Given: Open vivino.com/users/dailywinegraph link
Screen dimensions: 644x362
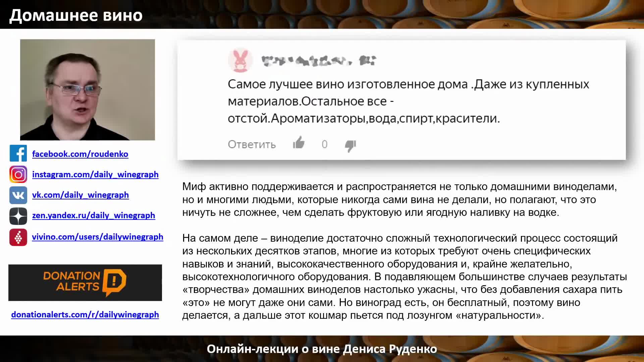Looking at the screenshot, I should [98, 237].
